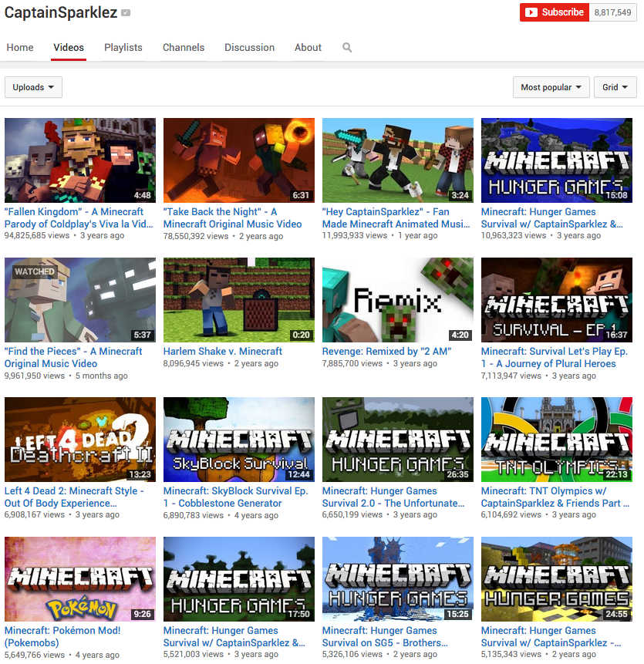Image resolution: width=644 pixels, height=664 pixels.
Task: Open the Left 4 Dead Deathcraft II thumbnail
Action: coord(80,440)
